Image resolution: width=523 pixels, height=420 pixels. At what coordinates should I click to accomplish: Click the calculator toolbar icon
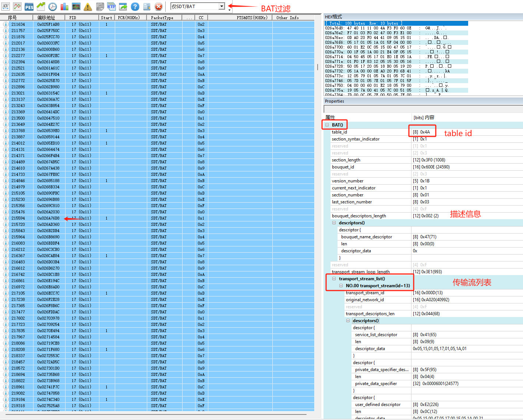tap(147, 6)
